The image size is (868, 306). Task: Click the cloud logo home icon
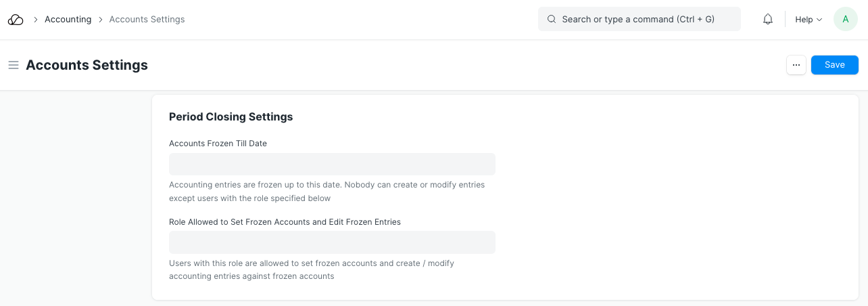pos(16,20)
